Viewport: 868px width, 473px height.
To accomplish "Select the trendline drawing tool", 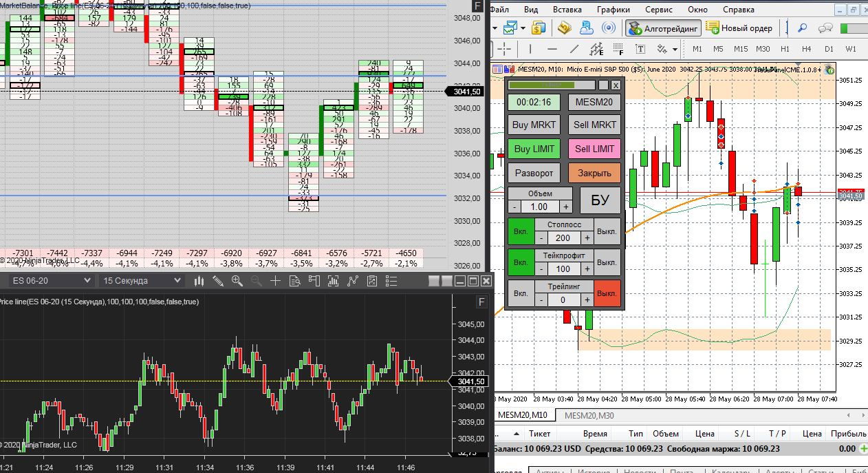I will pyautogui.click(x=574, y=49).
